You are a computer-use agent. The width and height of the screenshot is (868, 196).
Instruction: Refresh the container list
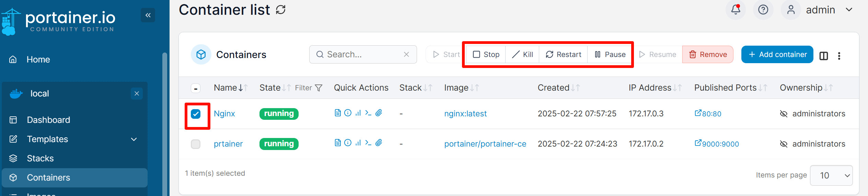pyautogui.click(x=281, y=10)
